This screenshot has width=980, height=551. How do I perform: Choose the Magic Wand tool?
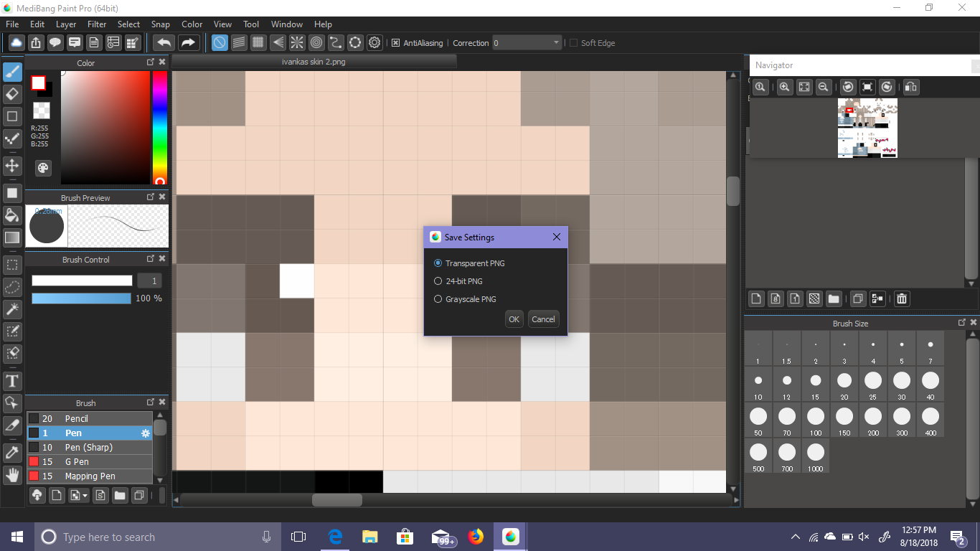pos(12,309)
